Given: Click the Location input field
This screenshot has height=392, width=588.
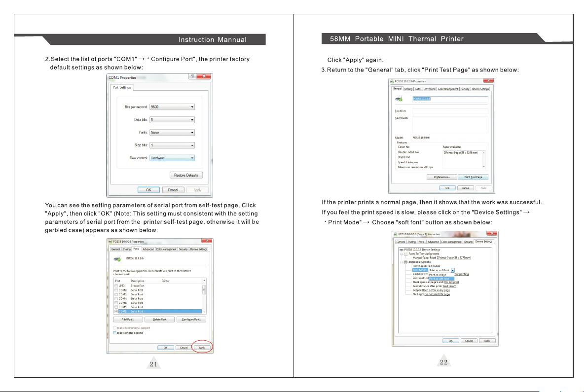Looking at the screenshot, I should [450, 111].
